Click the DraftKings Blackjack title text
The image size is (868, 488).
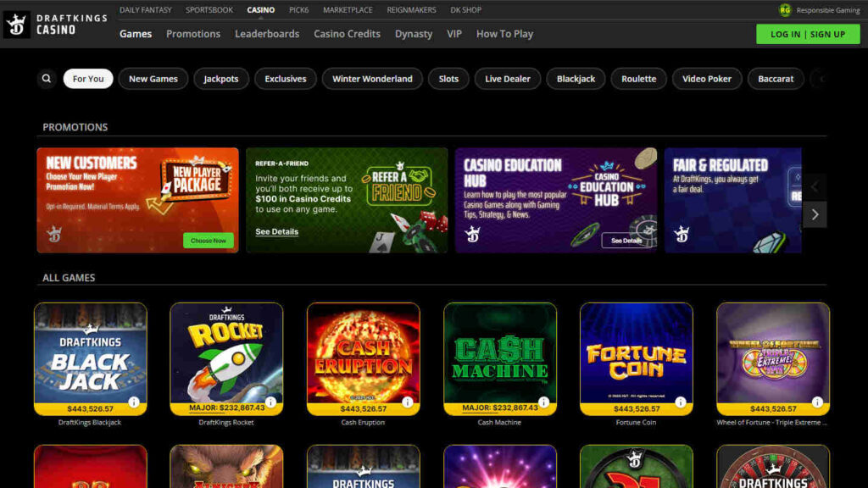tap(89, 422)
